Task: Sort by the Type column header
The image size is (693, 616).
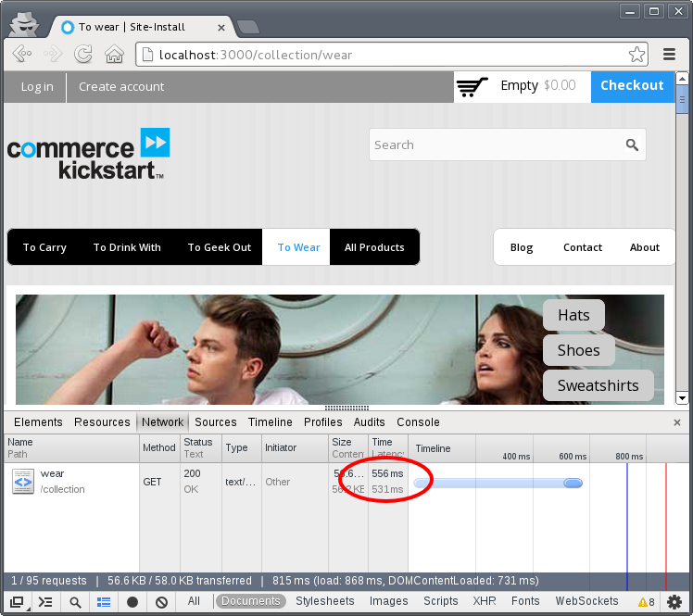Action: [242, 448]
